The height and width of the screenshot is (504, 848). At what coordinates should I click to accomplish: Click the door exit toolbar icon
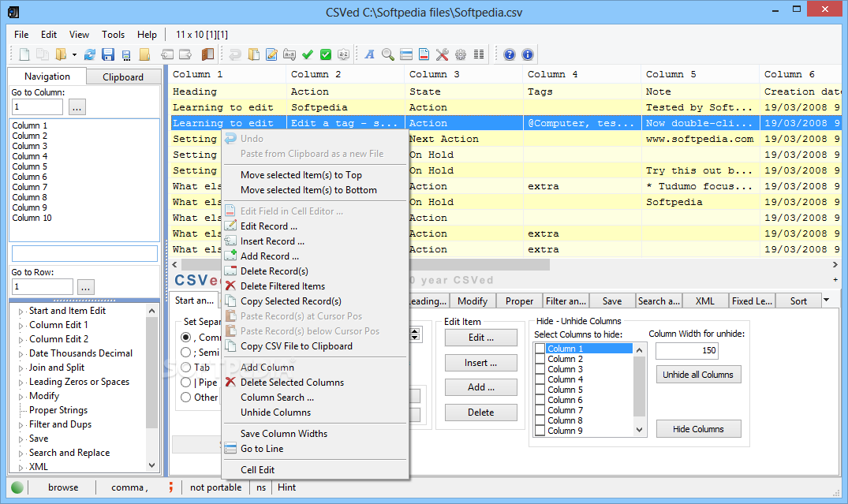pos(207,54)
